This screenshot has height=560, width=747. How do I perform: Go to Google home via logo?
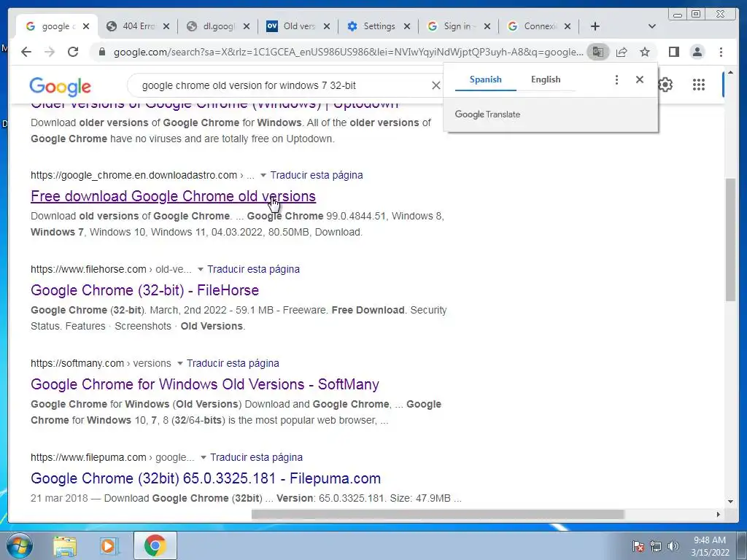coord(60,87)
